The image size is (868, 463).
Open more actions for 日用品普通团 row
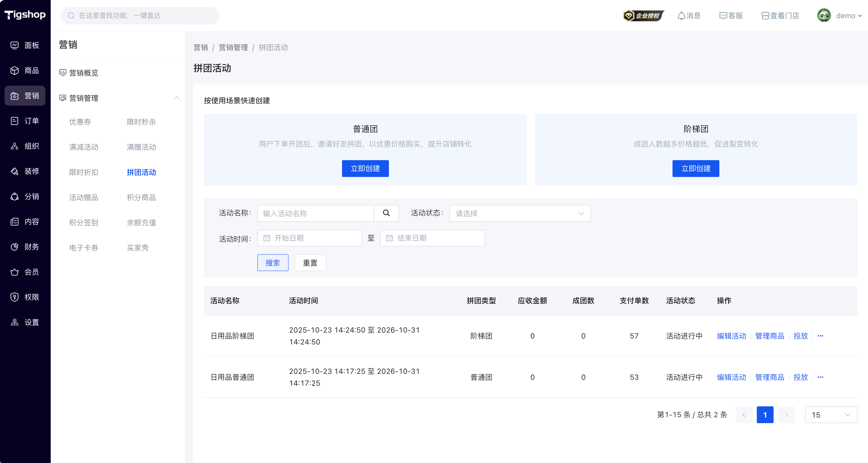click(x=820, y=377)
